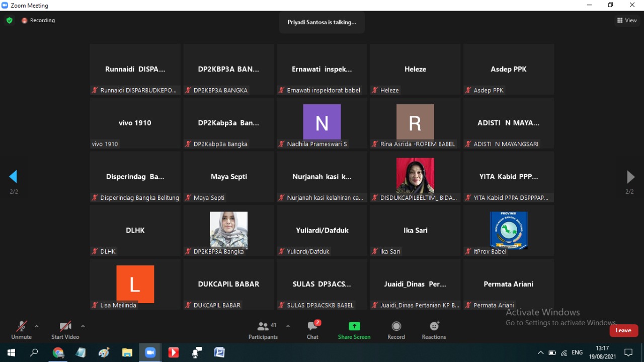
Task: Expand the arrow next to Participants
Action: [288, 326]
